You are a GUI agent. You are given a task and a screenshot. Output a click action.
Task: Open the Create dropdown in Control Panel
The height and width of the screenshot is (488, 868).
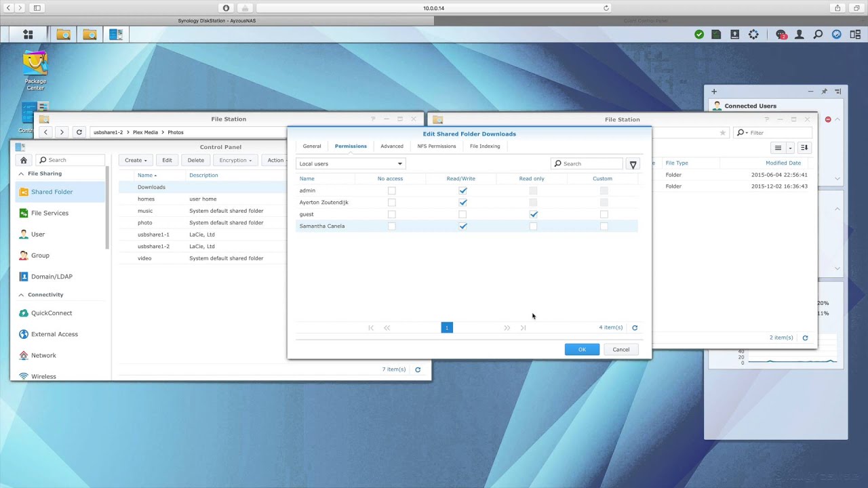click(x=136, y=160)
